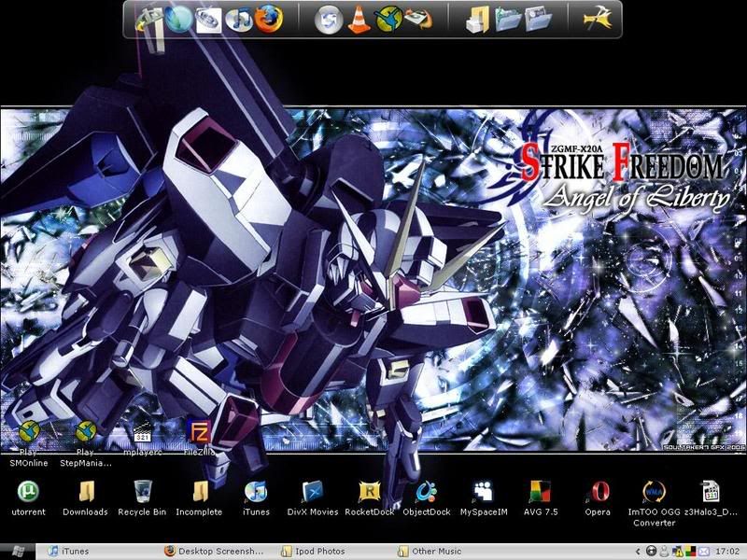Screen dimensions: 747x560
Task: Launch StepMania from the top dock
Action: coord(388,19)
